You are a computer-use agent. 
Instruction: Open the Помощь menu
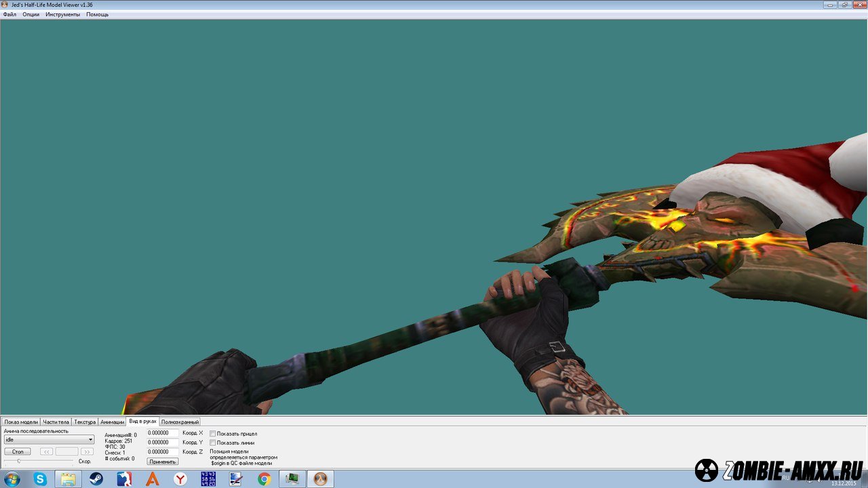click(97, 14)
